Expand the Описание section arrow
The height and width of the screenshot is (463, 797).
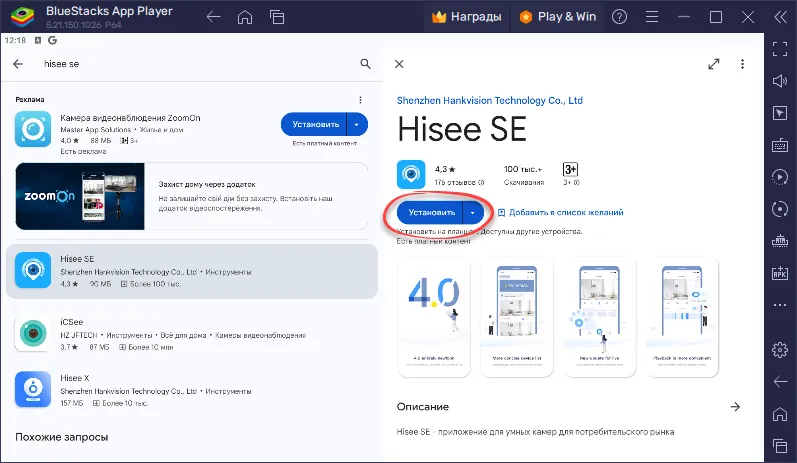[x=735, y=407]
